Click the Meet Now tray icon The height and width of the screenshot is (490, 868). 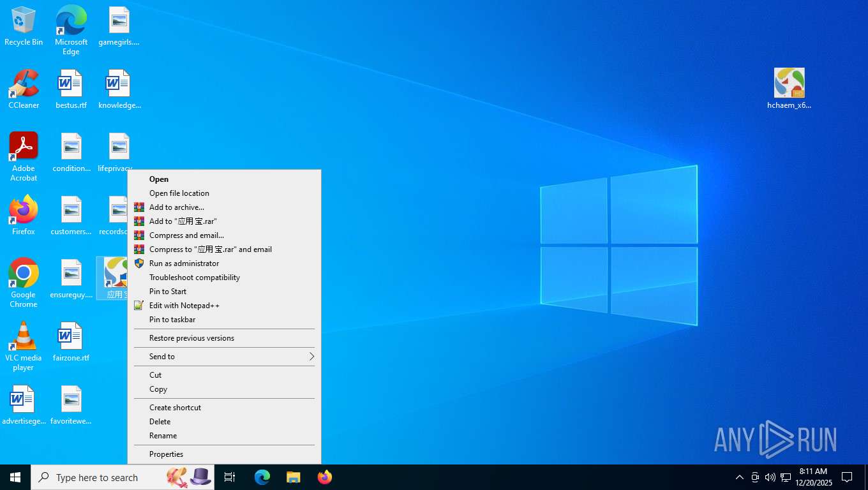tap(754, 477)
